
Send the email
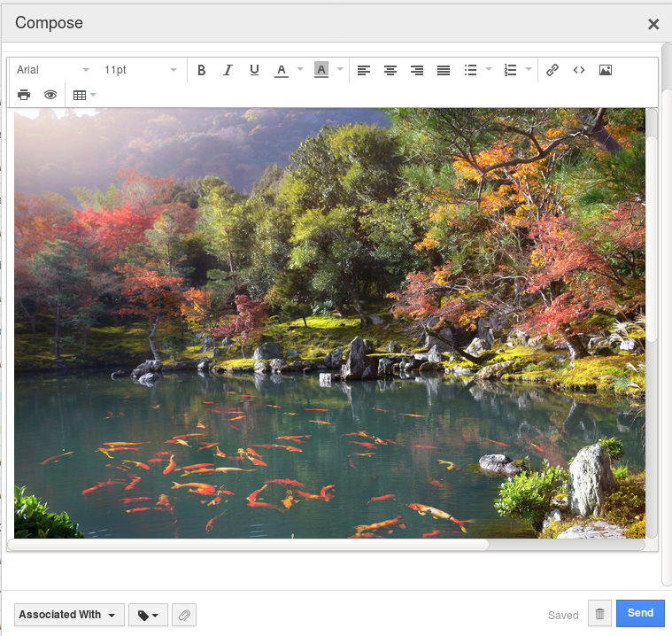(x=640, y=613)
